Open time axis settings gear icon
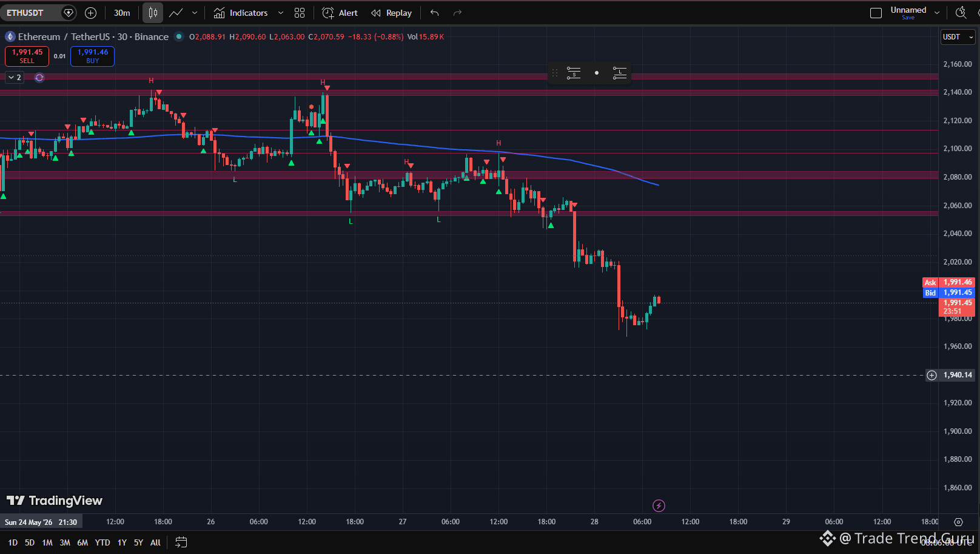The width and height of the screenshot is (980, 554). (958, 522)
